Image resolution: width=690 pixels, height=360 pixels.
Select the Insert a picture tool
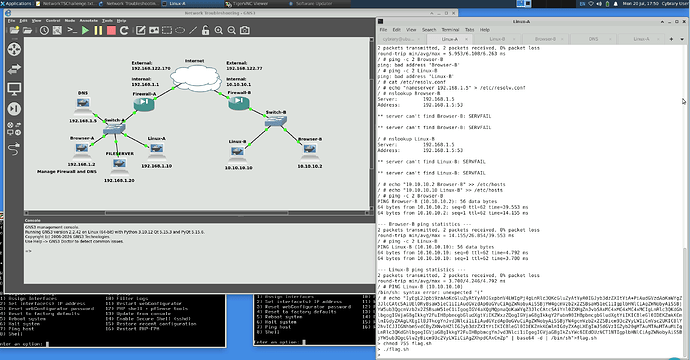coord(154,30)
